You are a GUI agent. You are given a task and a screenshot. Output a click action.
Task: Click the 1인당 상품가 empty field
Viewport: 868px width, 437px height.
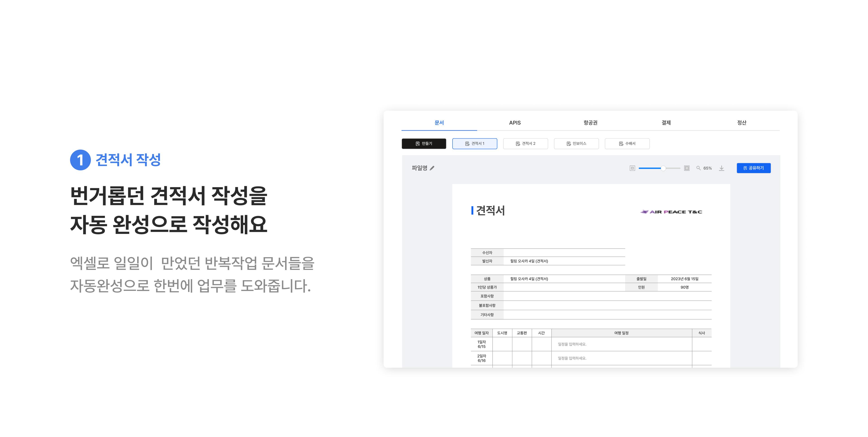(x=564, y=287)
